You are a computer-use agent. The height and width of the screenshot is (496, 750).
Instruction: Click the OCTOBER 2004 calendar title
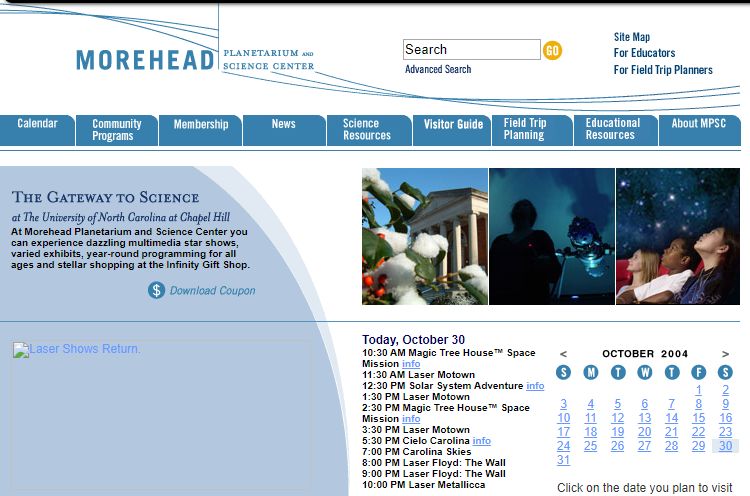pos(645,354)
